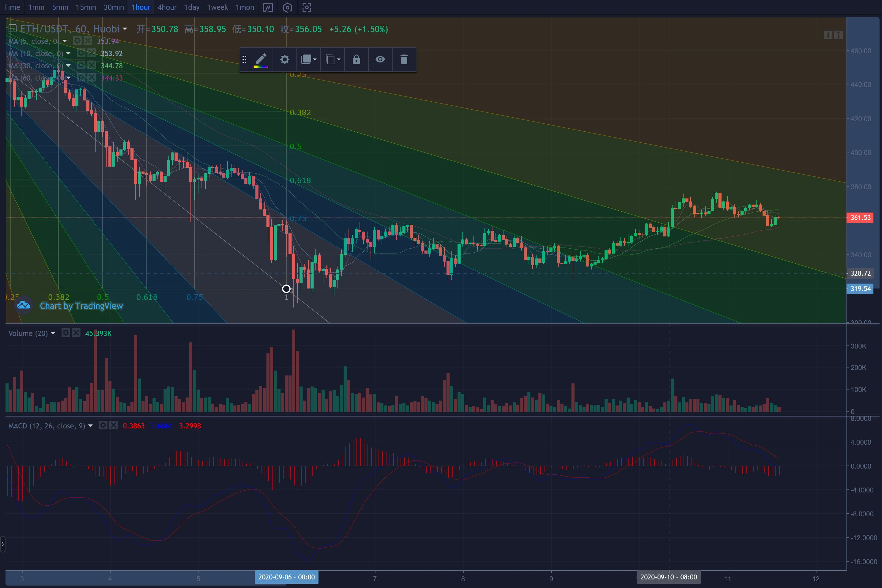Remove the MA 10 indicator with X
882x588 pixels.
pos(92,53)
